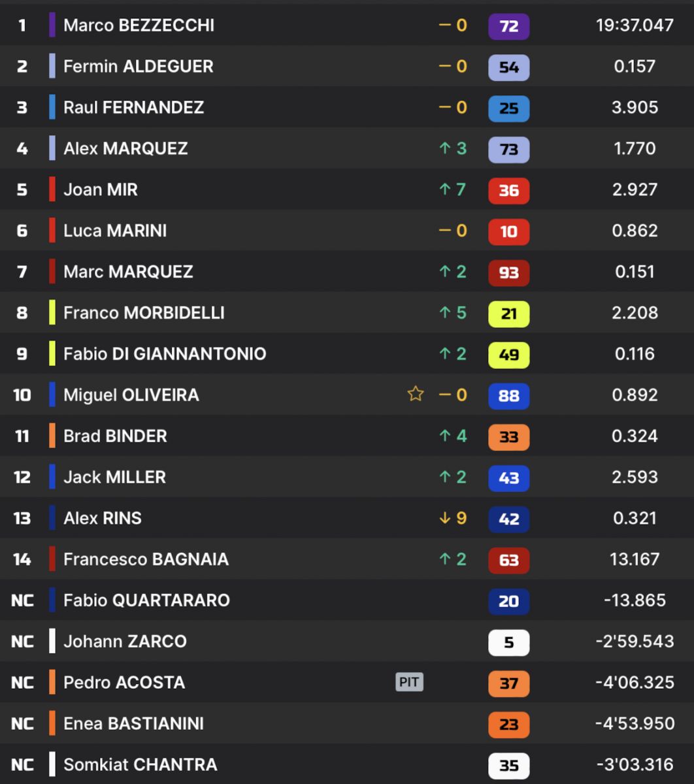Click Somkiat Chantra's number 35 badge
The image size is (694, 784).
(508, 766)
